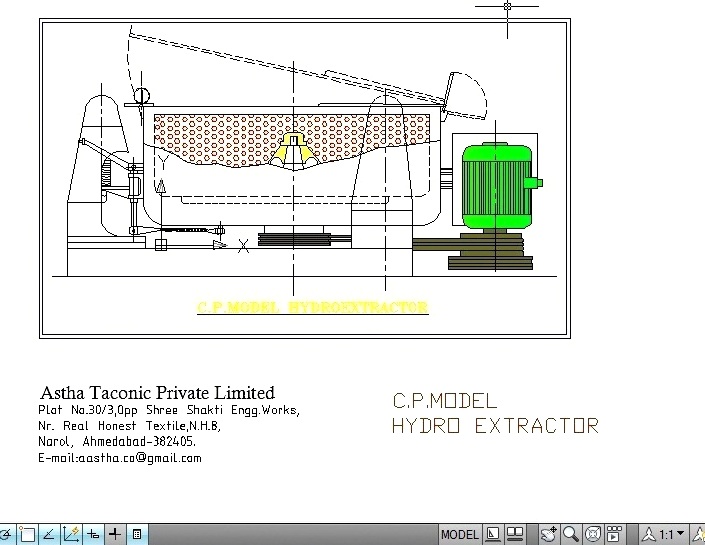Activate the Zoom magnifier tool
The image size is (705, 545).
point(570,535)
